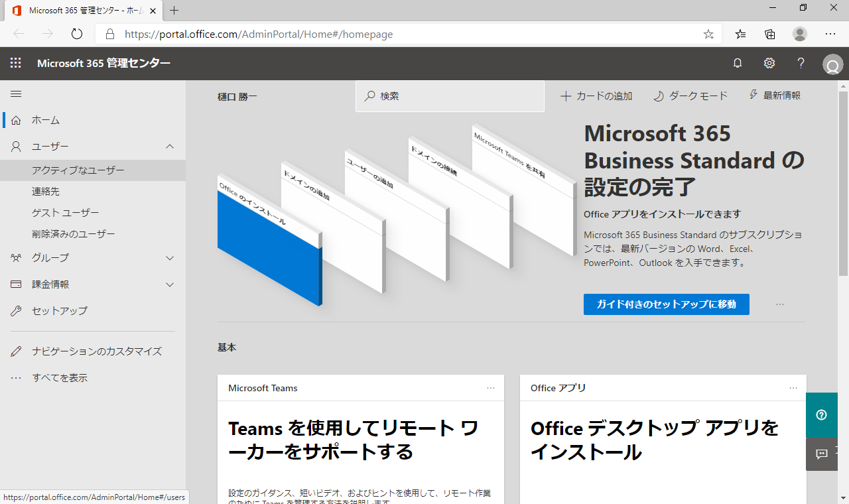849x504 pixels.
Task: Select the ユーザーの追加 step card
Action: click(x=397, y=215)
